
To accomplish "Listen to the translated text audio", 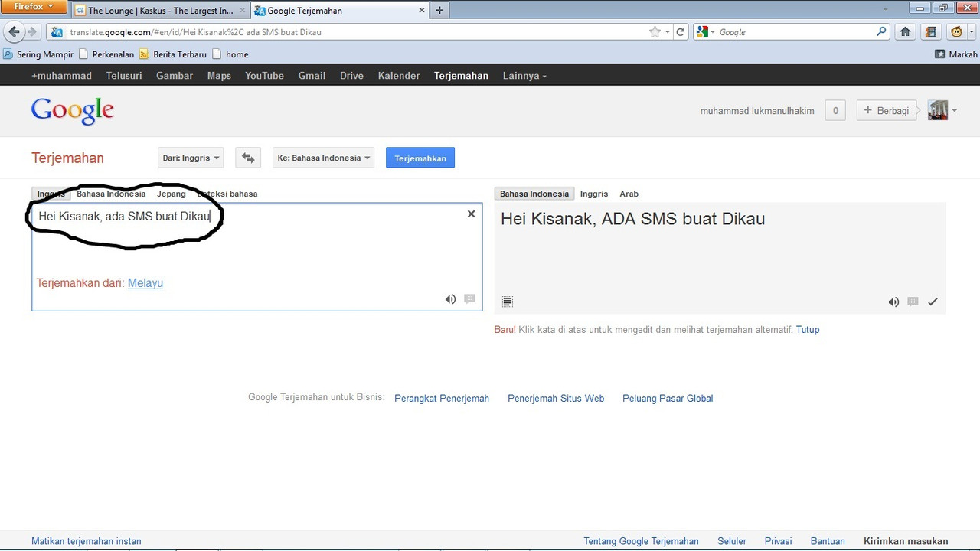I will pos(893,302).
